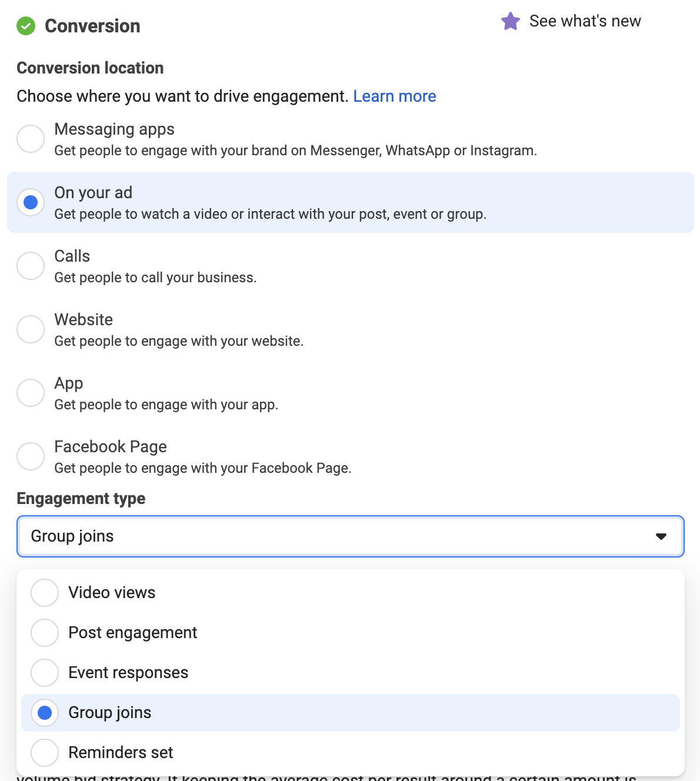Open the Group joins combo box

pyautogui.click(x=351, y=536)
